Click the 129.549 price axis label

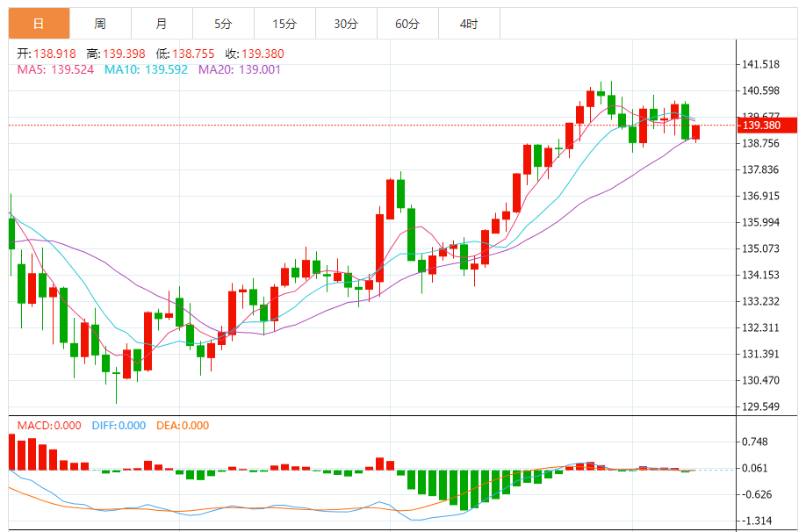[760, 406]
